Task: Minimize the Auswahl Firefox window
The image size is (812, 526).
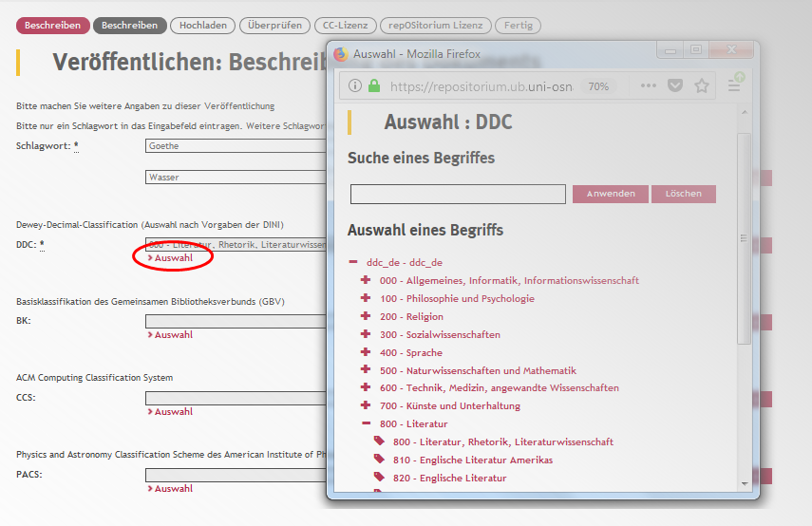Action: pos(670,50)
